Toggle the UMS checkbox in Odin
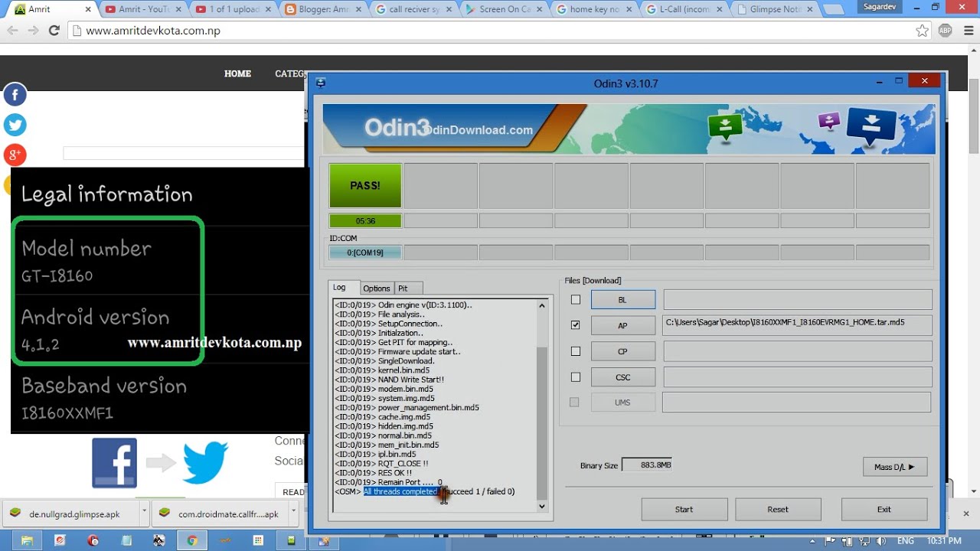Screen dimensions: 980x551 click(574, 402)
